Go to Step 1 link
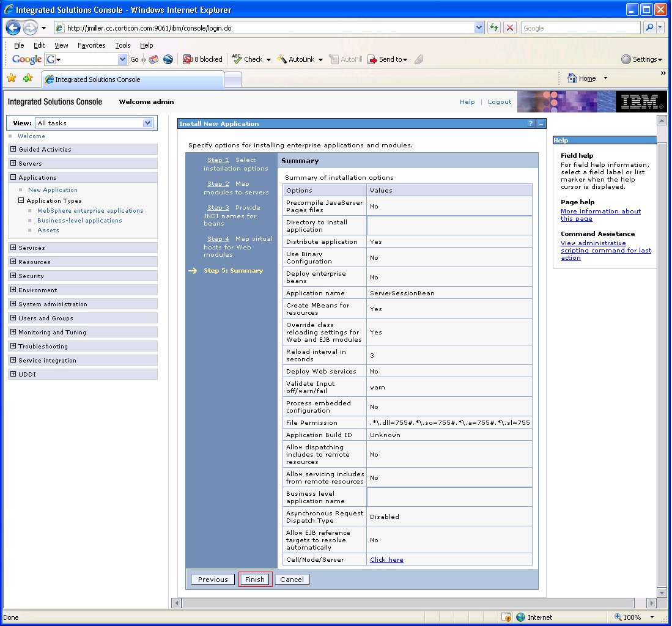The width and height of the screenshot is (672, 626). [218, 160]
